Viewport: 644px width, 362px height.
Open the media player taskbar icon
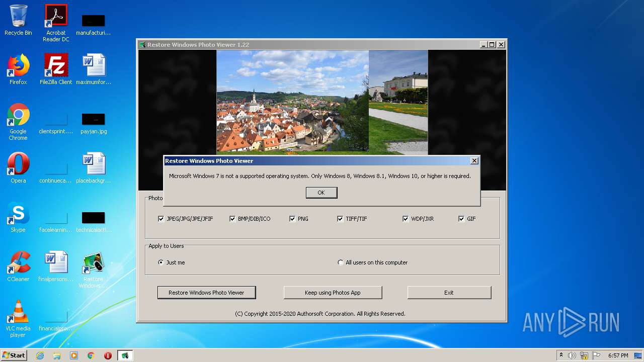(74, 355)
